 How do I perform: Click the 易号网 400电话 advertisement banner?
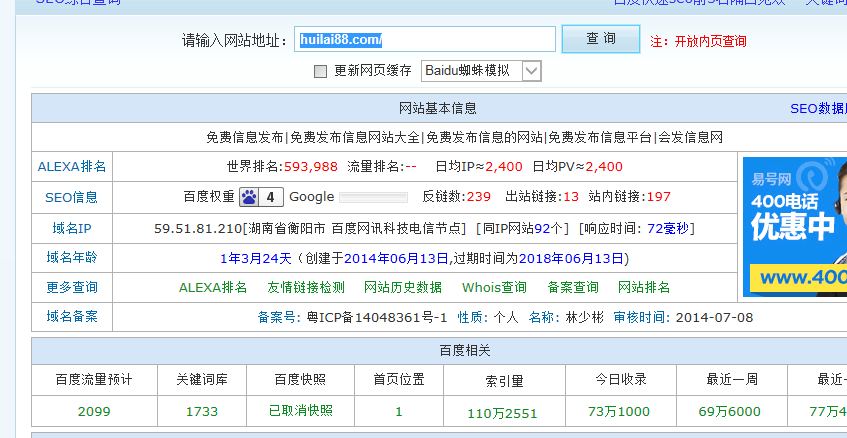pos(795,227)
